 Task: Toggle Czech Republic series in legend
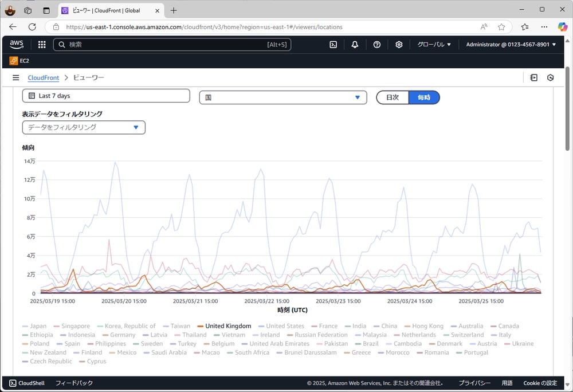coord(47,361)
